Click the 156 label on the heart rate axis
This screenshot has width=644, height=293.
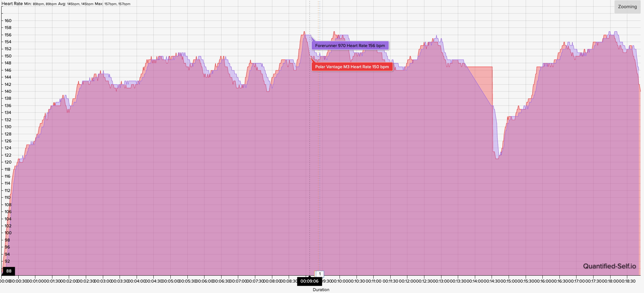8,35
